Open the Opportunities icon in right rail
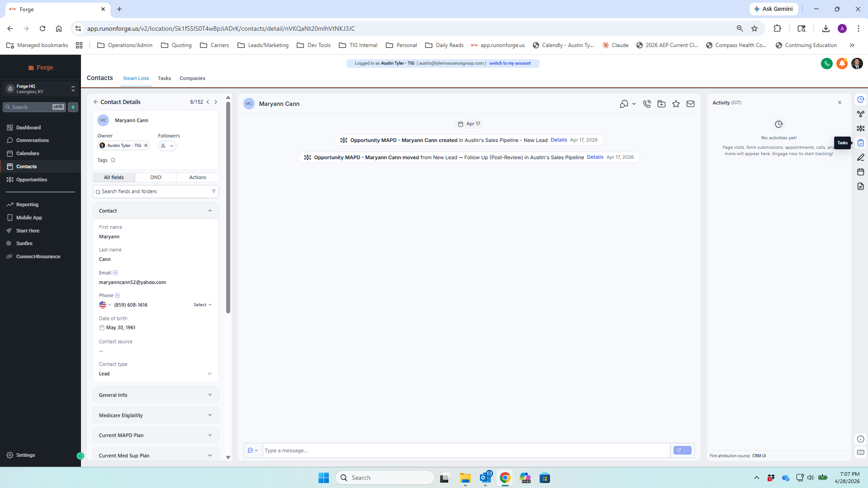868x488 pixels. pos(860,128)
